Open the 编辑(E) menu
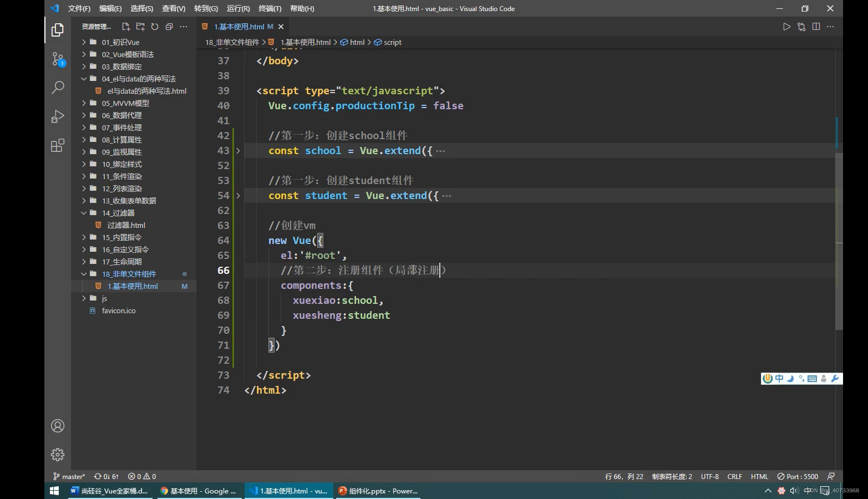 110,8
